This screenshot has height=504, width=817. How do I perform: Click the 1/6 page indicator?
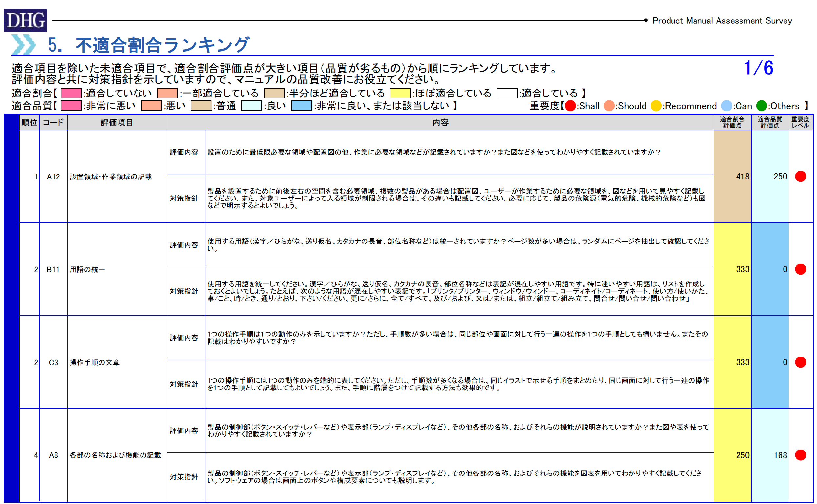758,68
